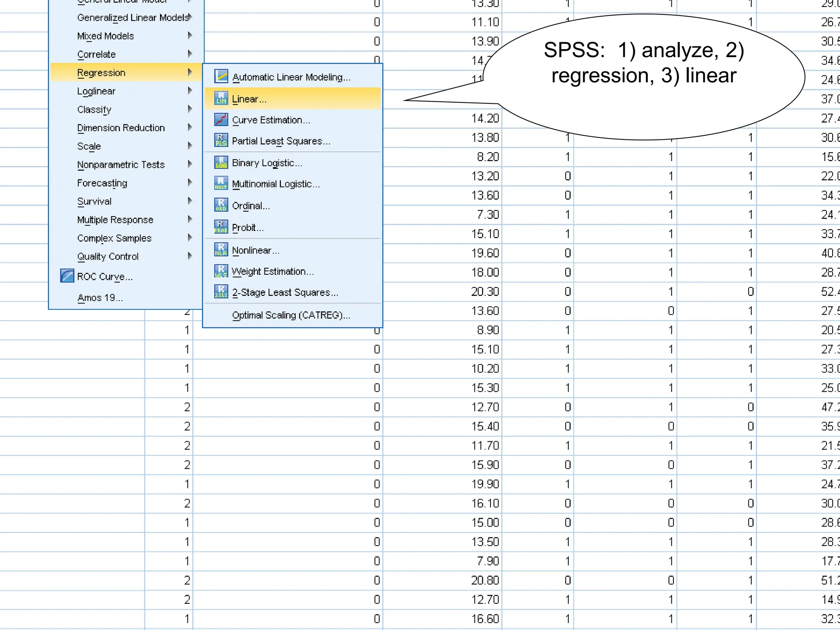Choose Partial Least Squares... option
Screen dimensions: 840x630
coord(293,141)
